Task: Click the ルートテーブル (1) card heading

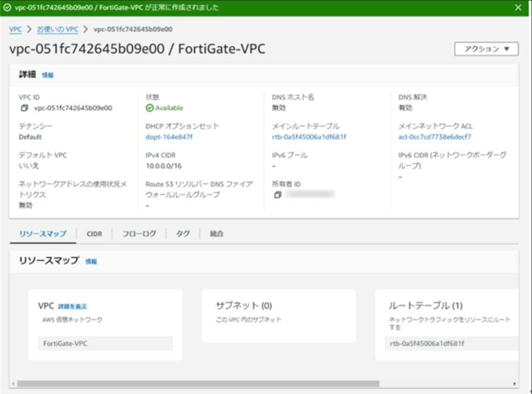Action: [x=426, y=305]
